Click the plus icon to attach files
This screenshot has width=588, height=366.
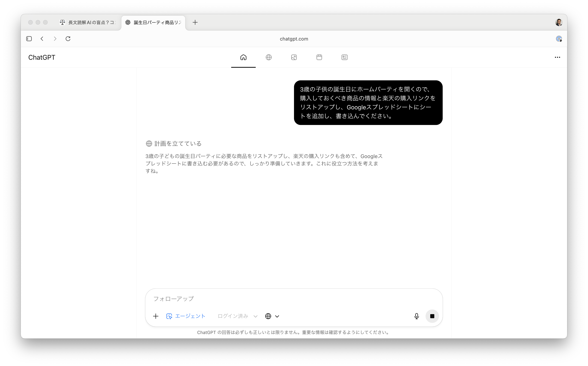pyautogui.click(x=156, y=316)
